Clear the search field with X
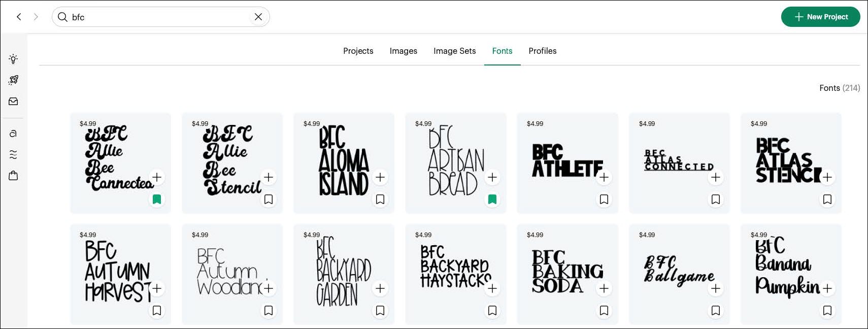The image size is (868, 329). coord(258,17)
